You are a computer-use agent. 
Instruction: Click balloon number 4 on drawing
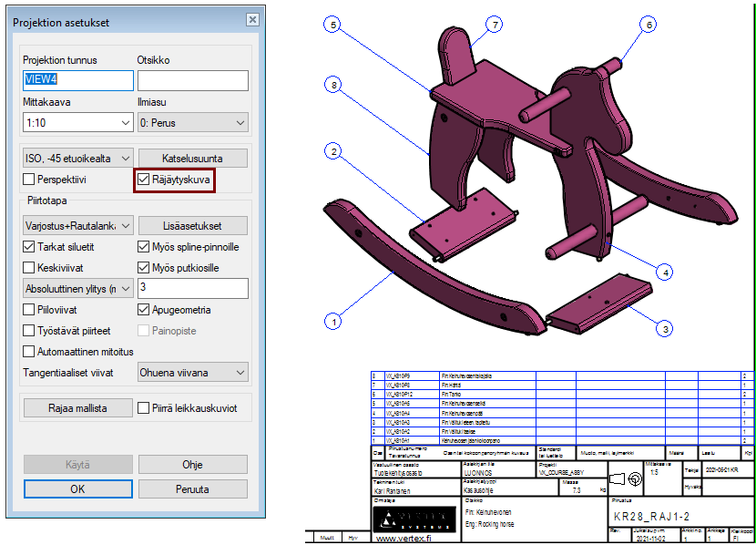tap(666, 272)
